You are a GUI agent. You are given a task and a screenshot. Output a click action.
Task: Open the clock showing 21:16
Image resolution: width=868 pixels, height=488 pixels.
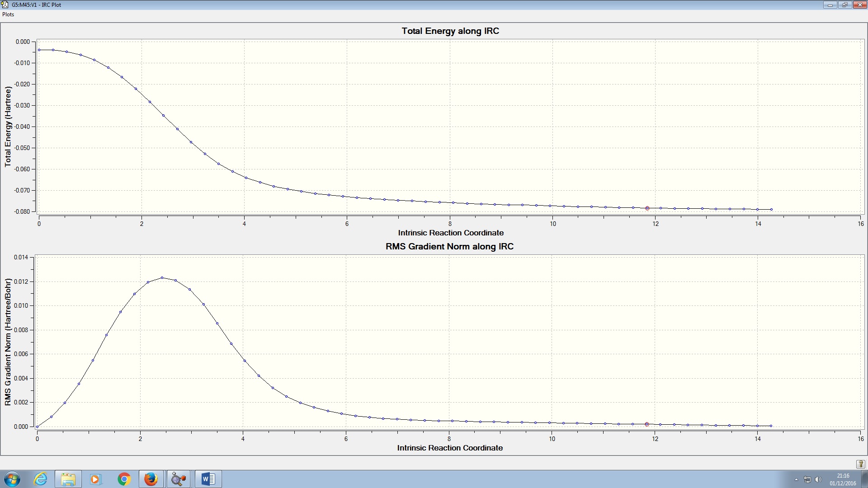coord(842,479)
